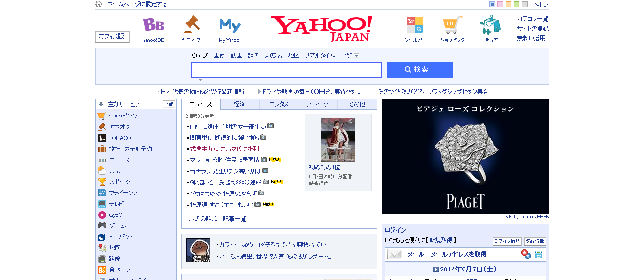Click the 一覧 button in 主なサービス header
This screenshot has width=644, height=280.
point(169,104)
